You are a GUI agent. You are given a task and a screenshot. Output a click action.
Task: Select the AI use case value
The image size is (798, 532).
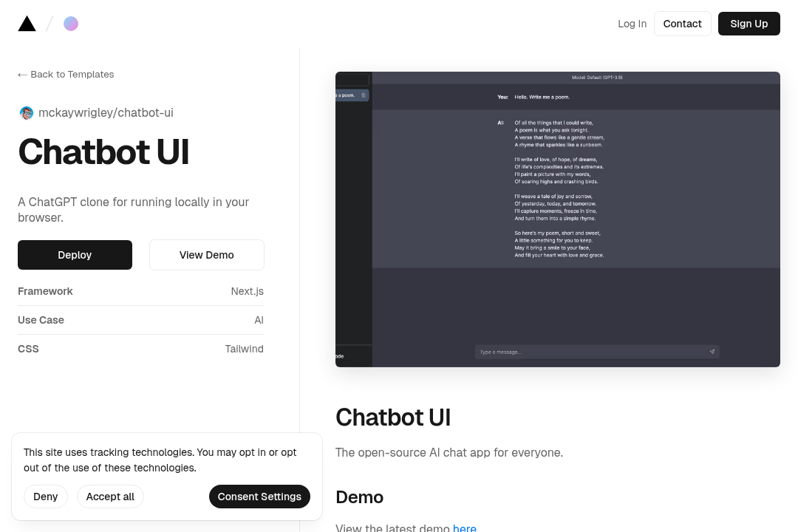click(x=259, y=320)
